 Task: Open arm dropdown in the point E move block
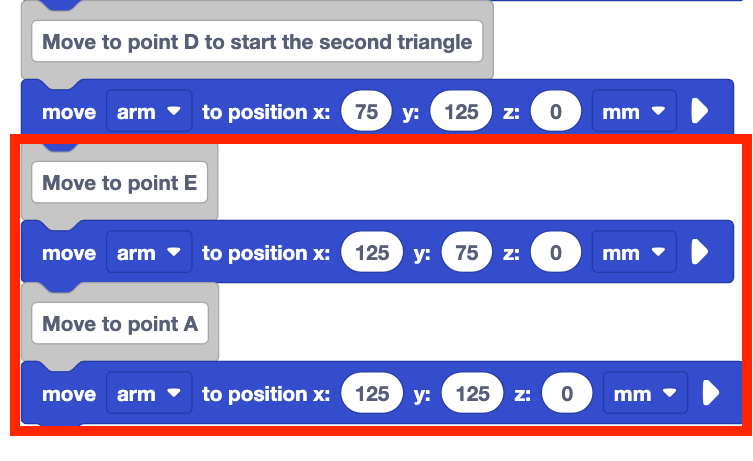(148, 253)
